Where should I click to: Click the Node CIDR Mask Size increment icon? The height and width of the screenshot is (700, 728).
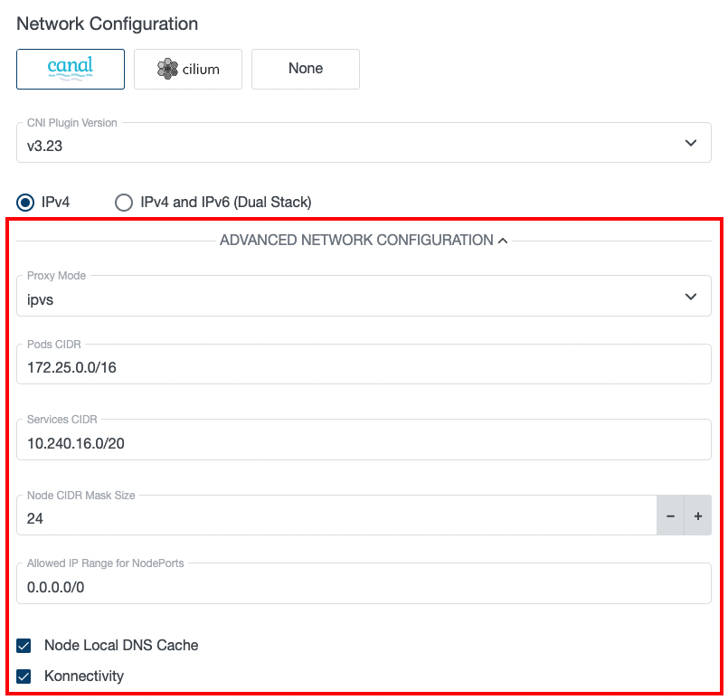click(x=697, y=516)
